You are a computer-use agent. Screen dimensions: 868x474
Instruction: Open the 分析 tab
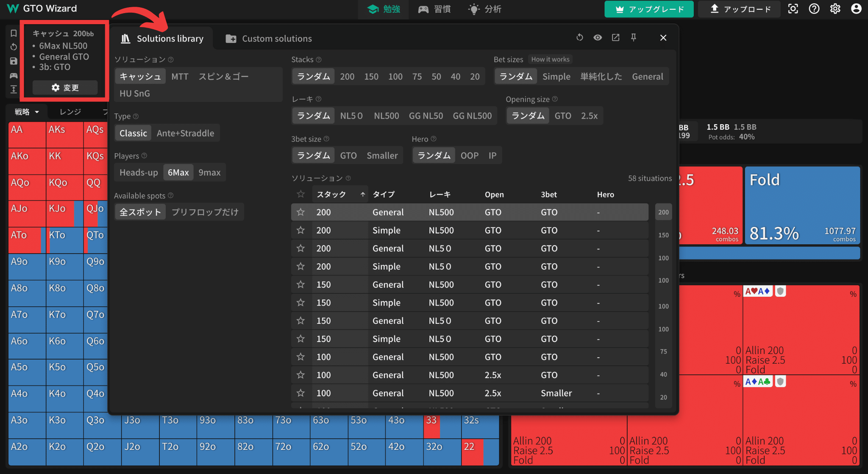[x=485, y=9]
